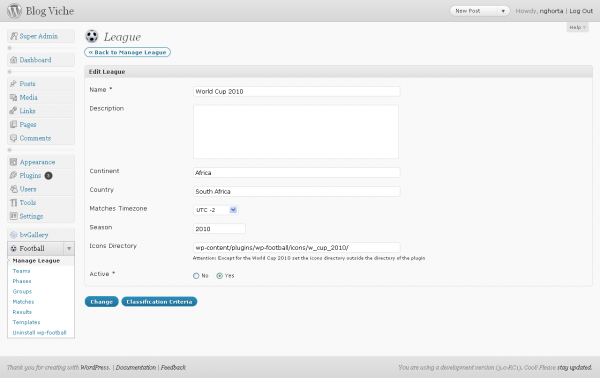Screen dimensions: 600x378
Task: Click the Appearance icon in sidebar
Action: 13,162
